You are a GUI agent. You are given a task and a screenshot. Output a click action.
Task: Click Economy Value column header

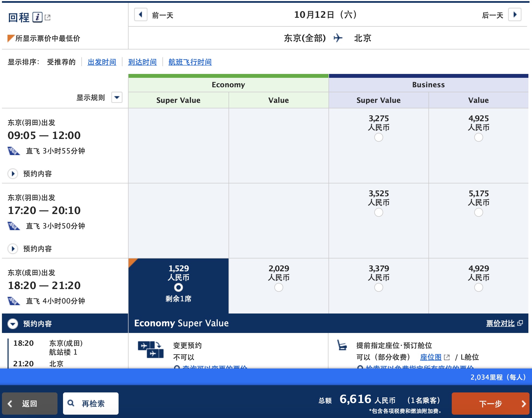pos(278,100)
